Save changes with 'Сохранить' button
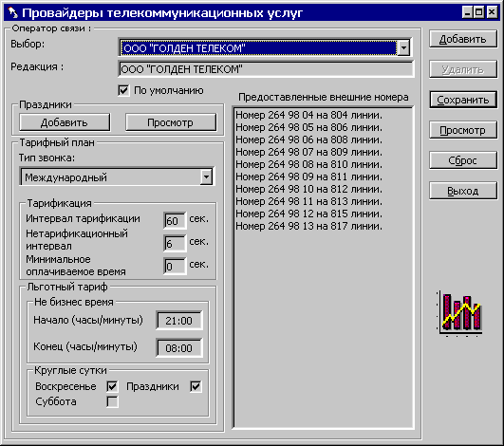504x446 pixels. pyautogui.click(x=463, y=100)
